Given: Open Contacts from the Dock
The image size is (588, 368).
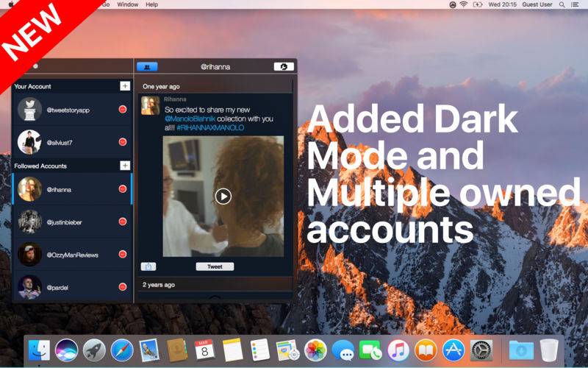Looking at the screenshot, I should pos(177,350).
